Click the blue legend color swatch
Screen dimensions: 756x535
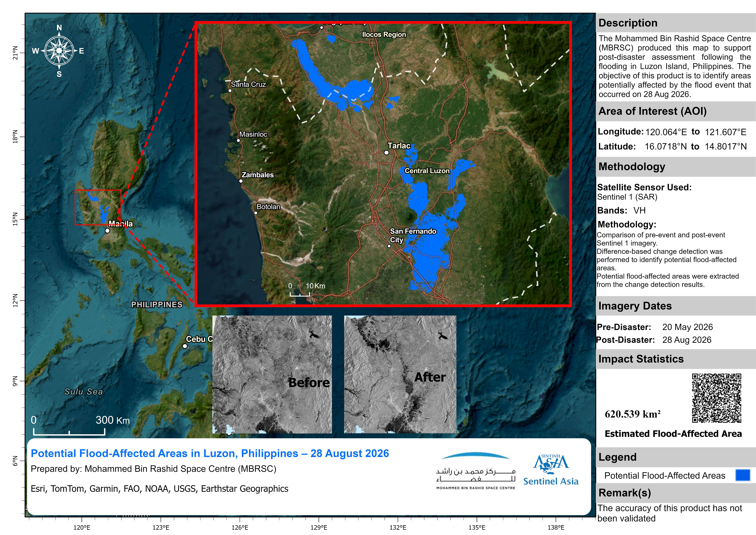743,475
